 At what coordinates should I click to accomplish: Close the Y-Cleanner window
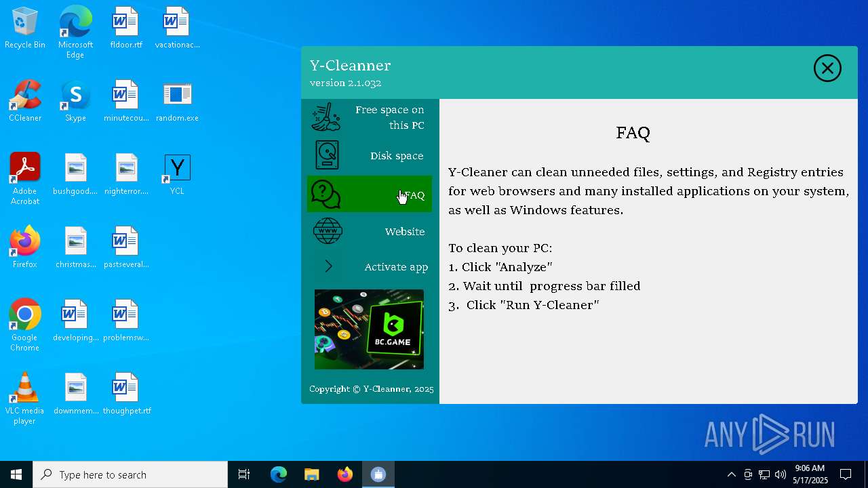[x=827, y=68]
